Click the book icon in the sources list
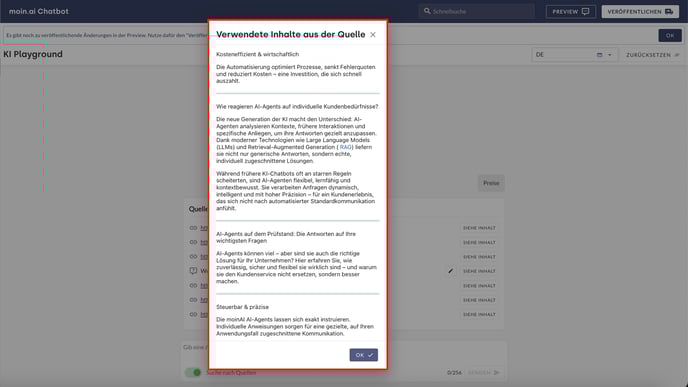Viewport: 688px width, 387px height. 193,271
